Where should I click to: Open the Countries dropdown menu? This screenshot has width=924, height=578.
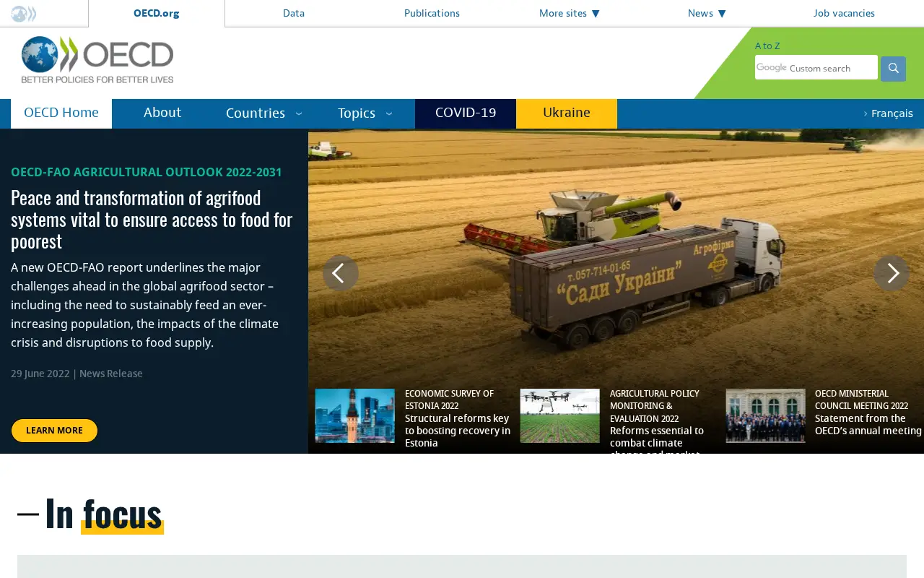click(x=263, y=113)
